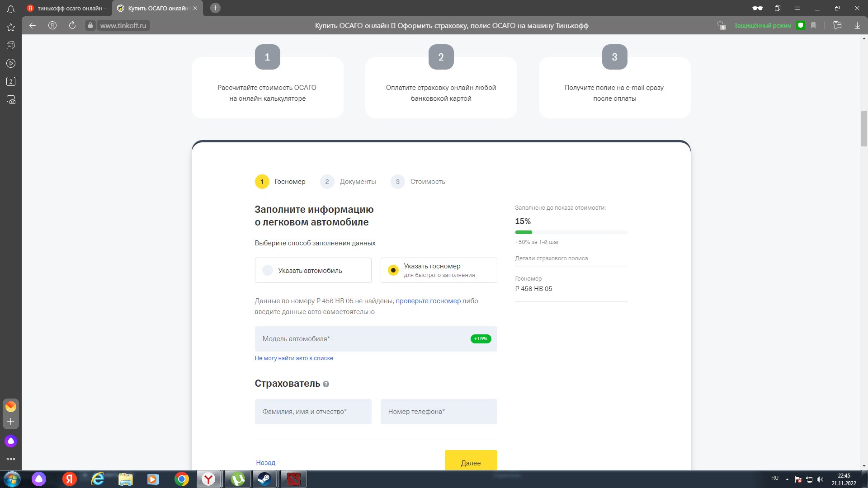Open the browser hamburger menu
The height and width of the screenshot is (488, 868).
point(797,8)
